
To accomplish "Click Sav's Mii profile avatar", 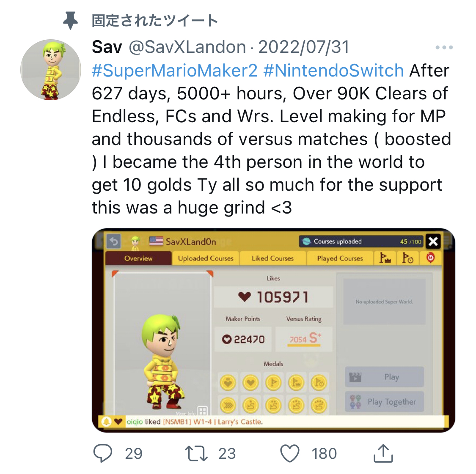I will click(x=51, y=70).
